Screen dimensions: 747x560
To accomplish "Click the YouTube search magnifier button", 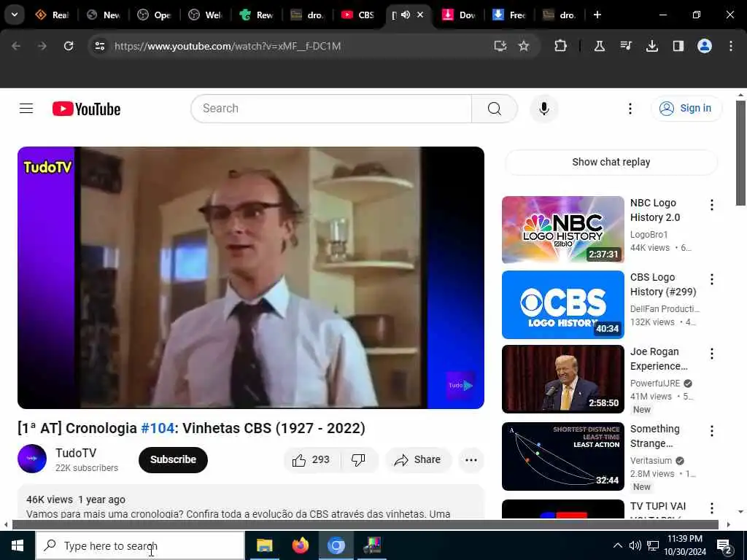I will point(494,109).
